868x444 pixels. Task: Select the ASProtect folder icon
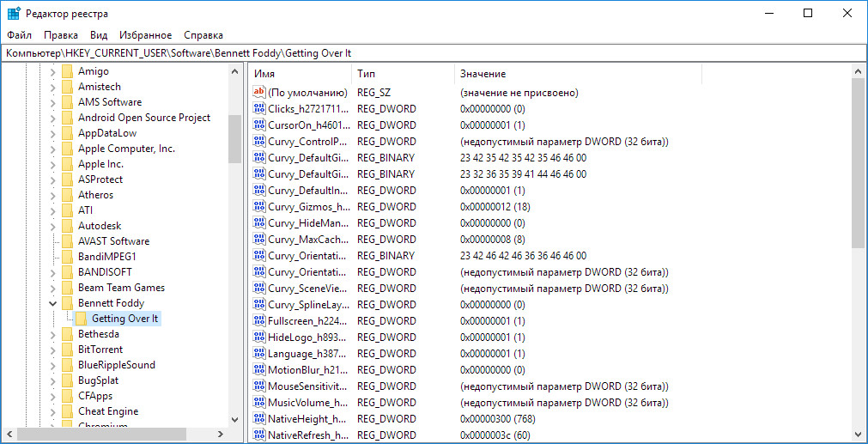[68, 179]
